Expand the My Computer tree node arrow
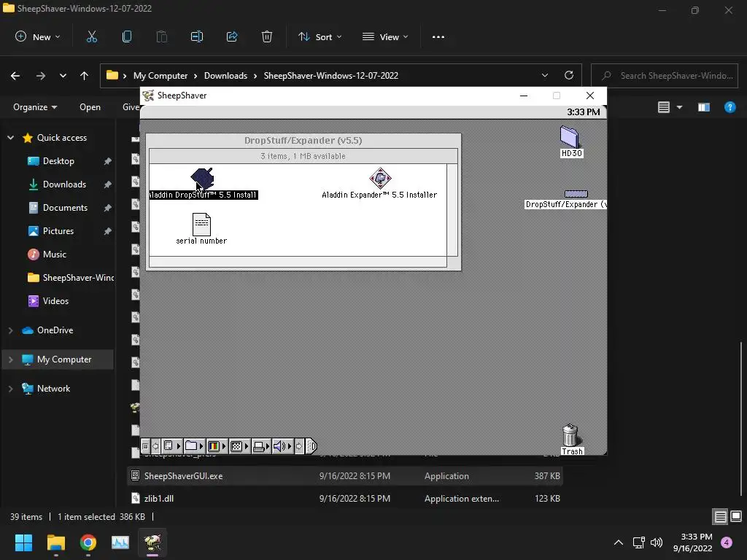The image size is (747, 560). pyautogui.click(x=10, y=359)
